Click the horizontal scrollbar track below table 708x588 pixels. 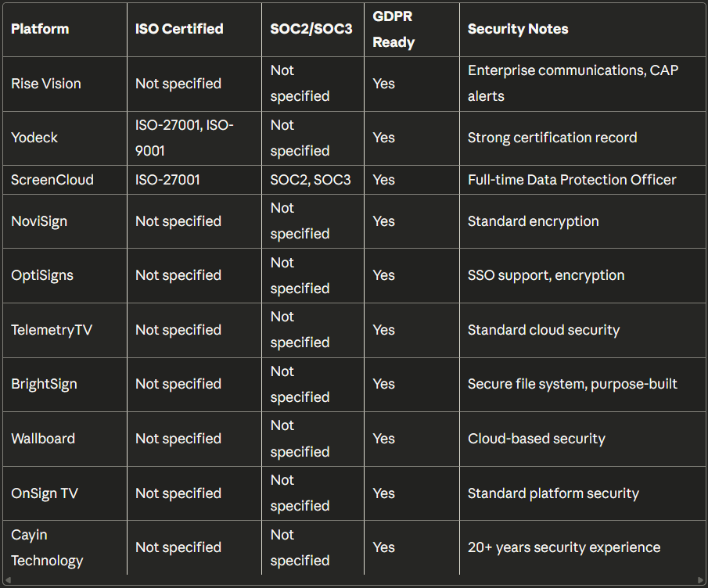[x=354, y=580]
